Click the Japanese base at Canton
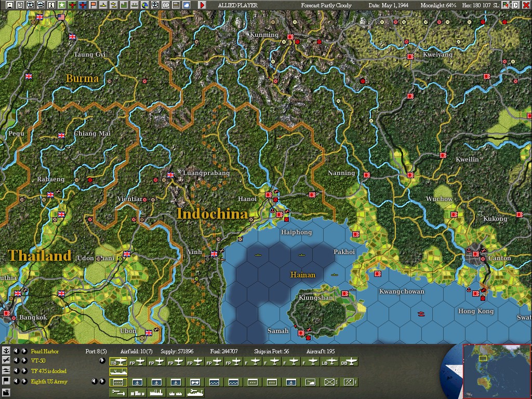This screenshot has width=532, height=399. point(476,254)
